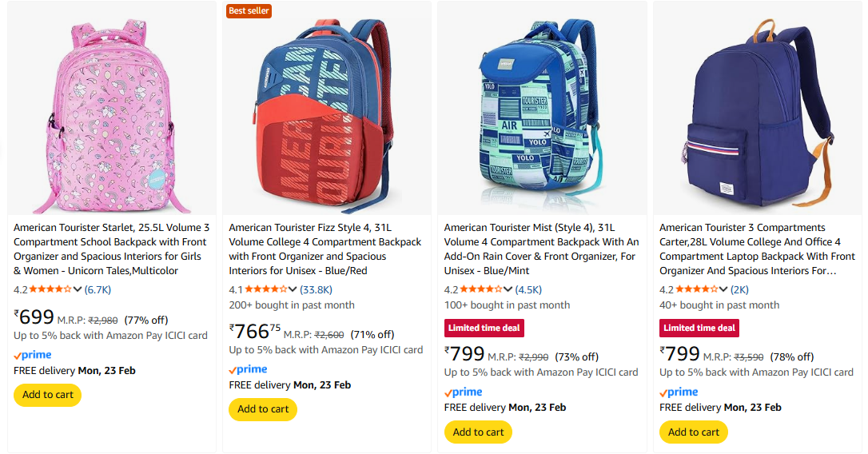Click the Fizz Style 4 star rating
Image resolution: width=868 pixels, height=454 pixels.
click(265, 289)
